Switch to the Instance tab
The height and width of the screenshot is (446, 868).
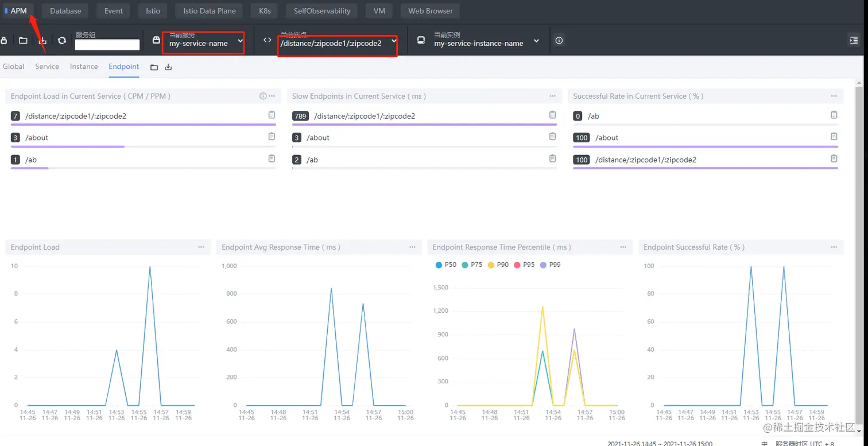click(84, 67)
